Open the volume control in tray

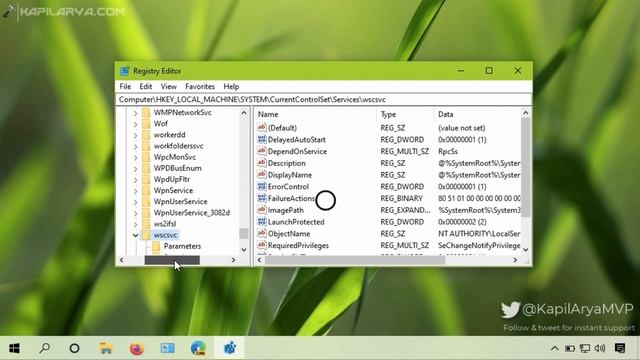point(600,348)
